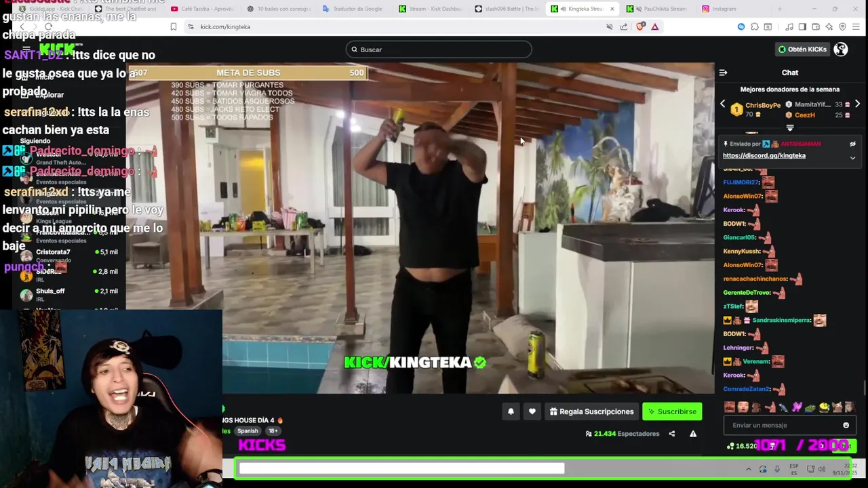Viewport: 868px width, 488px height.
Task: Click the Pepe frog quick emote
Action: 810,407
